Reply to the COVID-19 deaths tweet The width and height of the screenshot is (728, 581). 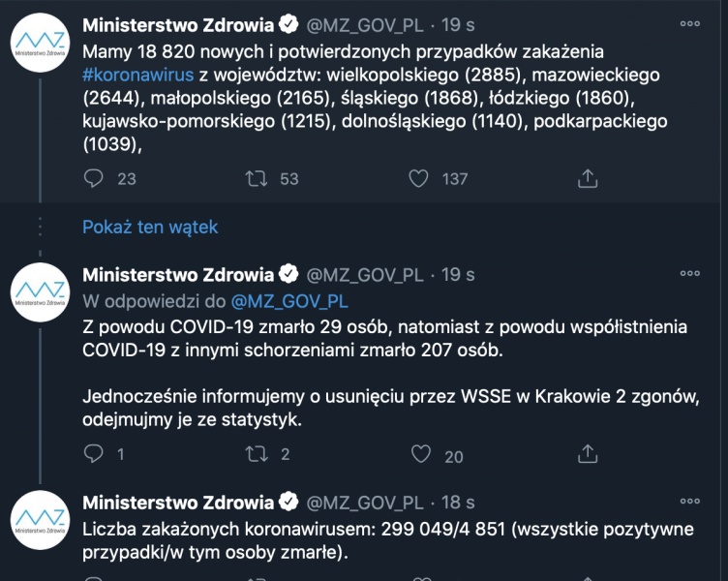pos(94,454)
